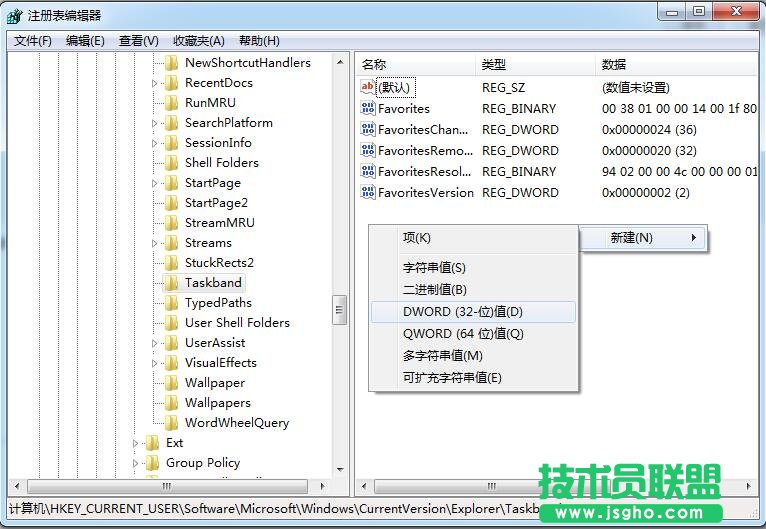Click the StreamMRU folder icon
766x529 pixels.
click(171, 223)
